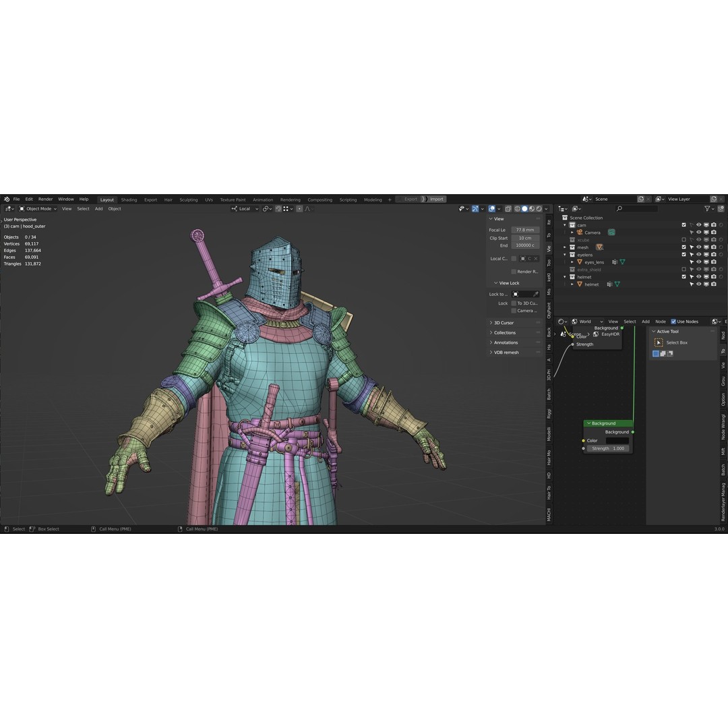Open the Local transform orientation dropdown
728x728 pixels.
[x=245, y=209]
